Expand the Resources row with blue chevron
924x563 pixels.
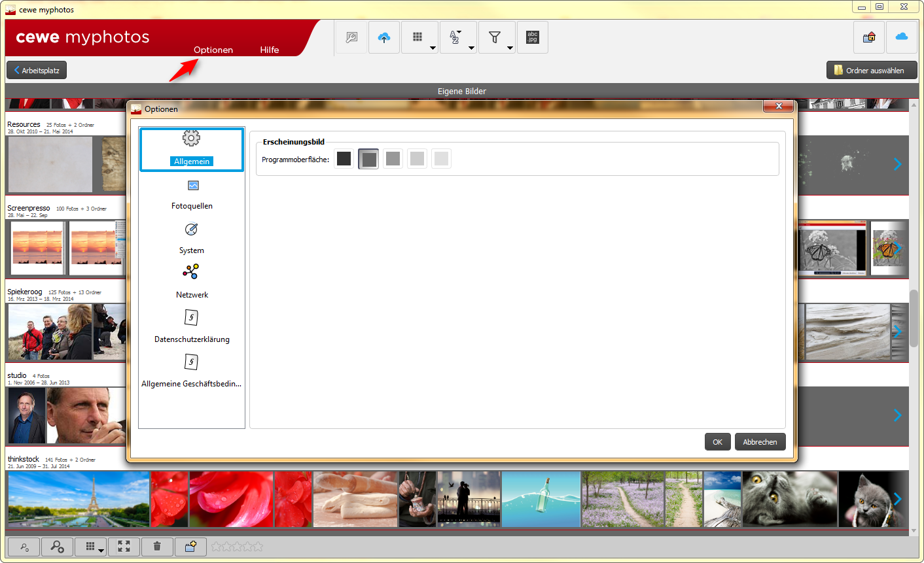(897, 164)
